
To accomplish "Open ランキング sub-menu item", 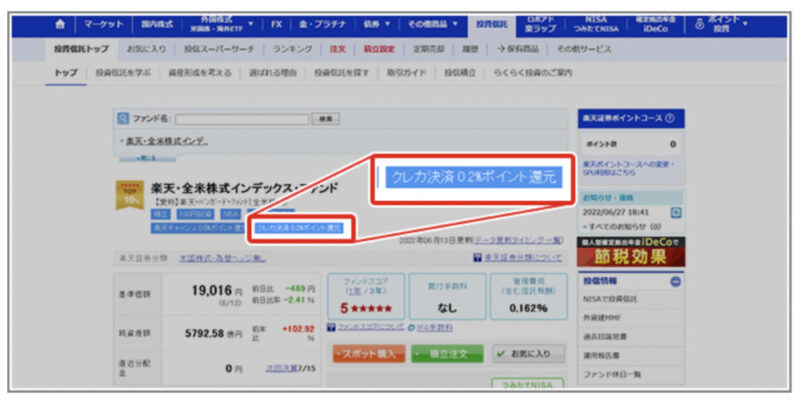I will point(292,49).
